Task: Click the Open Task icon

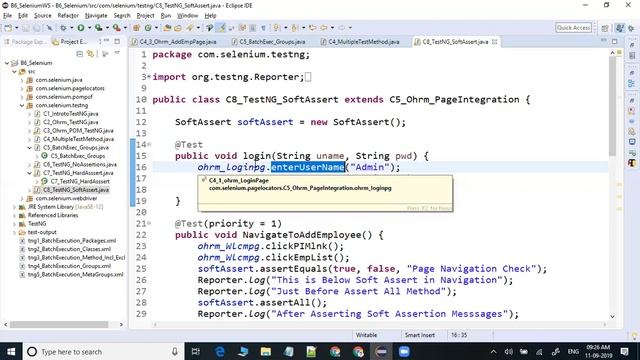Action: (178, 28)
